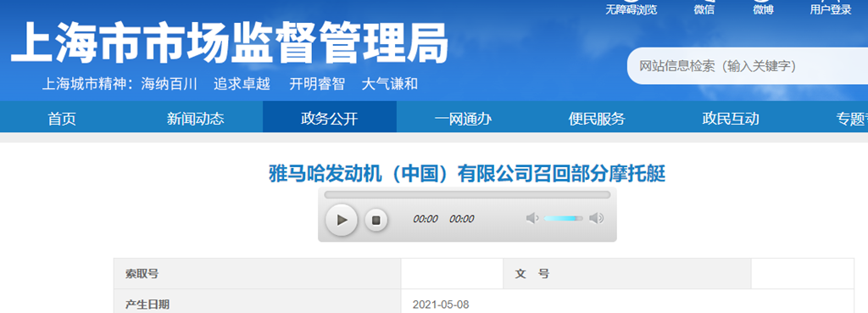Select the 政务公开 navigation tab
This screenshot has height=313, width=868.
(330, 117)
